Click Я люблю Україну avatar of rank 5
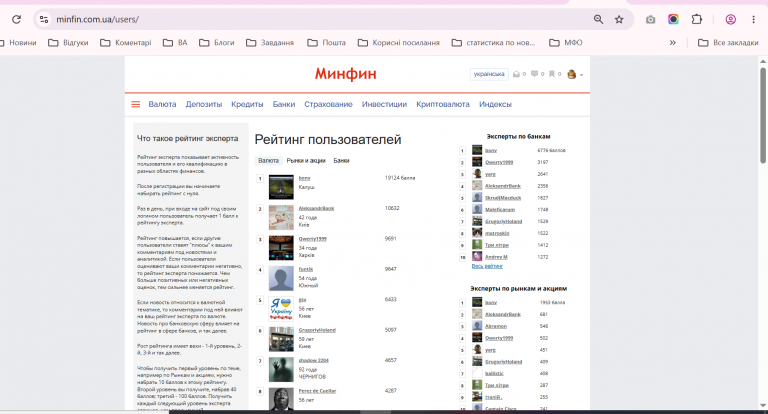 coord(281,309)
